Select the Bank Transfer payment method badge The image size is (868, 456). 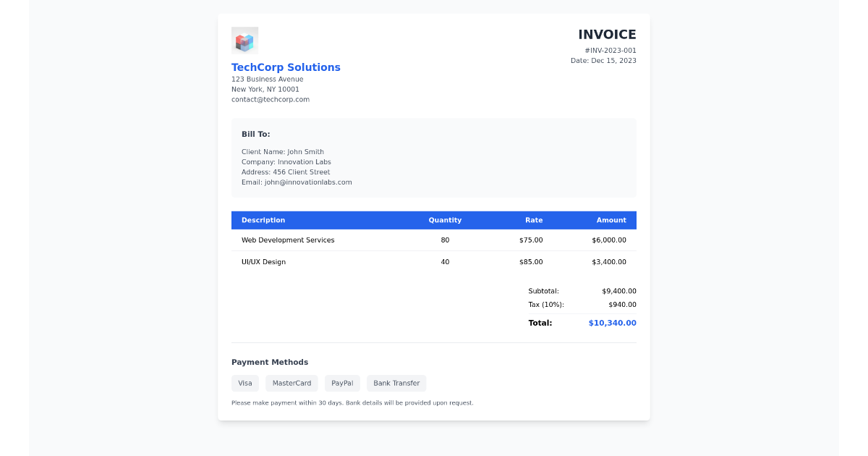tap(396, 383)
